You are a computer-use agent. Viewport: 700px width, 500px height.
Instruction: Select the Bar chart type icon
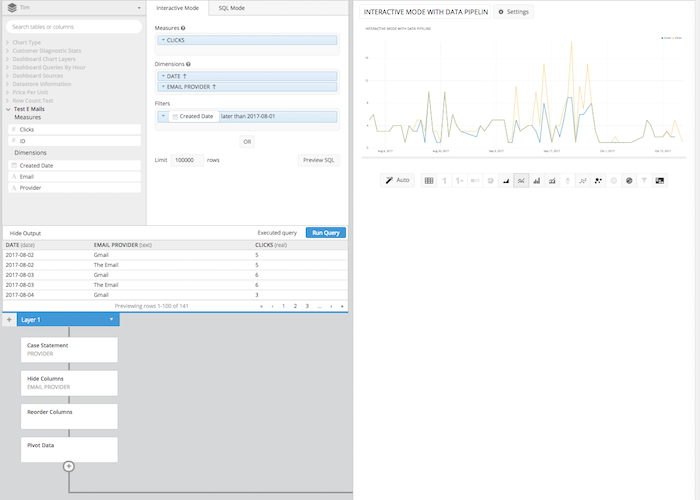[537, 180]
